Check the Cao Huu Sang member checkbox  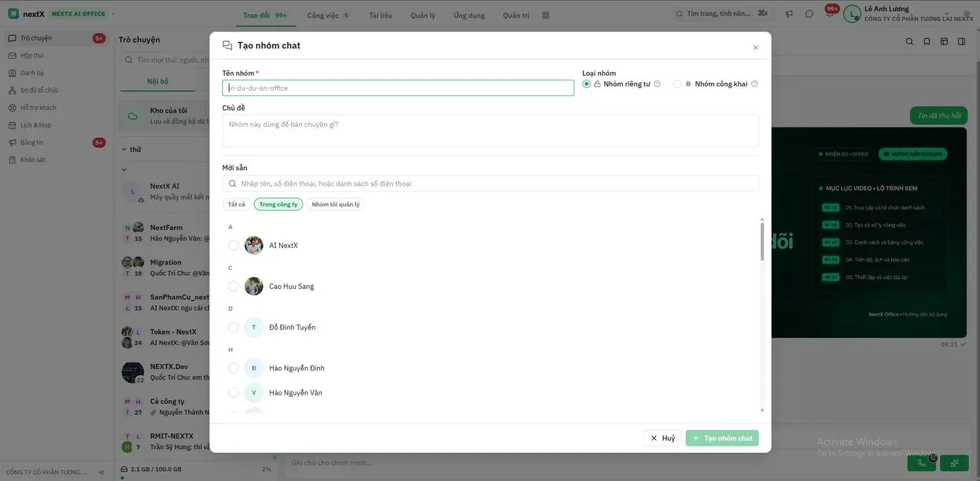[x=233, y=286]
